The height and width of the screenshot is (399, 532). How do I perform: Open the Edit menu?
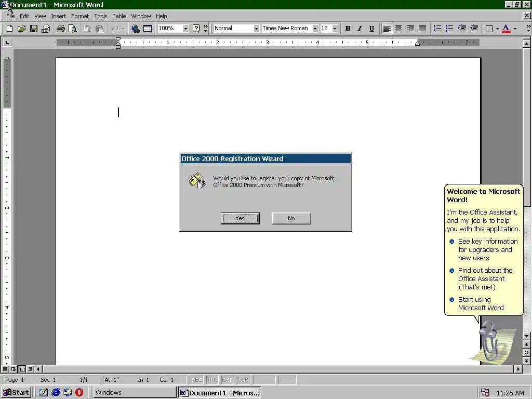coord(24,16)
